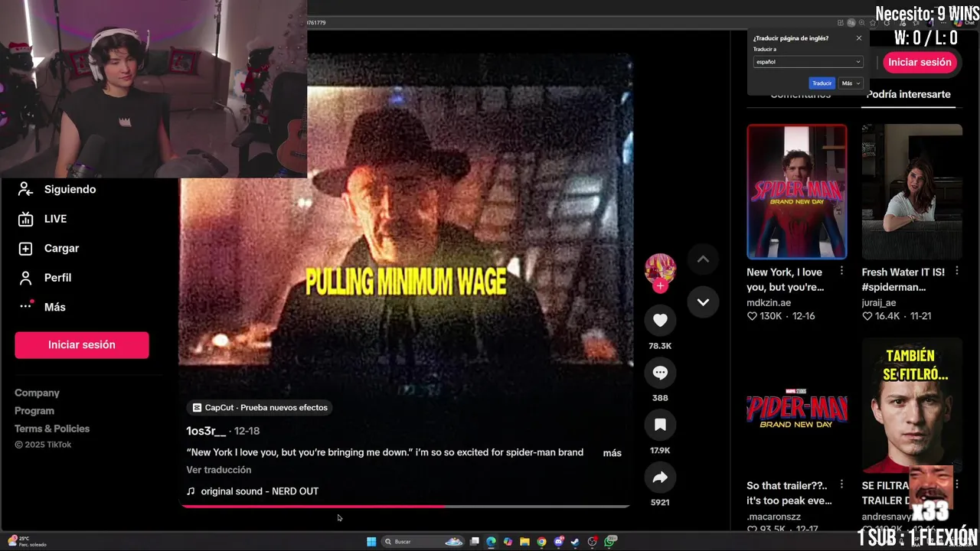Follow creator via red plus badge
This screenshot has height=551, width=980.
click(x=660, y=286)
